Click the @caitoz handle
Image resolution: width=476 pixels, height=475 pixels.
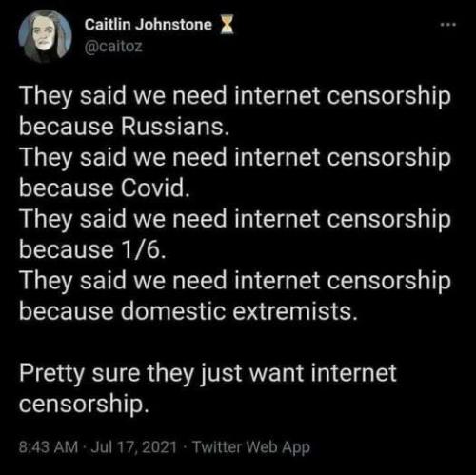point(113,47)
